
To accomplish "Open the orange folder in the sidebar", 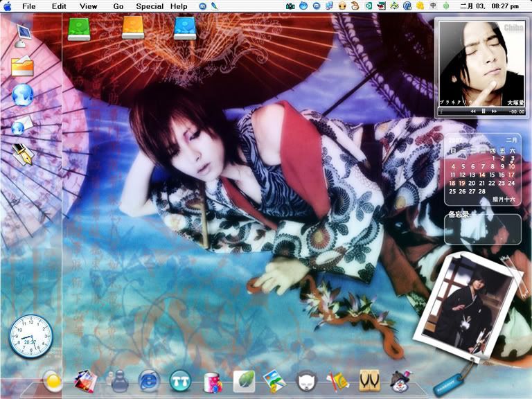I will click(x=22, y=66).
